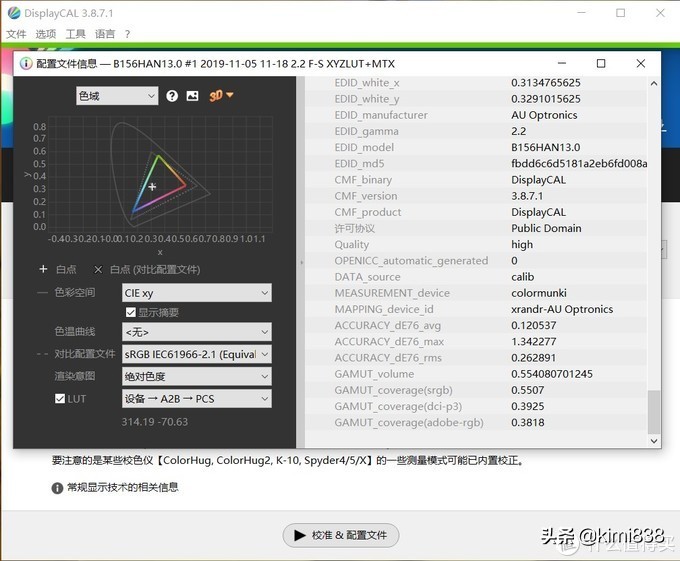This screenshot has height=561, width=680.
Task: Select the MEASUREMENT_device value colormunki
Action: click(x=539, y=293)
